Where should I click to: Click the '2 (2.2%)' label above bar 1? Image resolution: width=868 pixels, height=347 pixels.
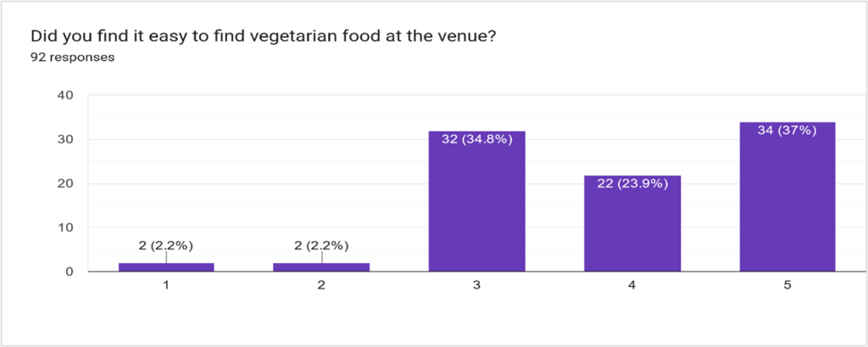[166, 245]
